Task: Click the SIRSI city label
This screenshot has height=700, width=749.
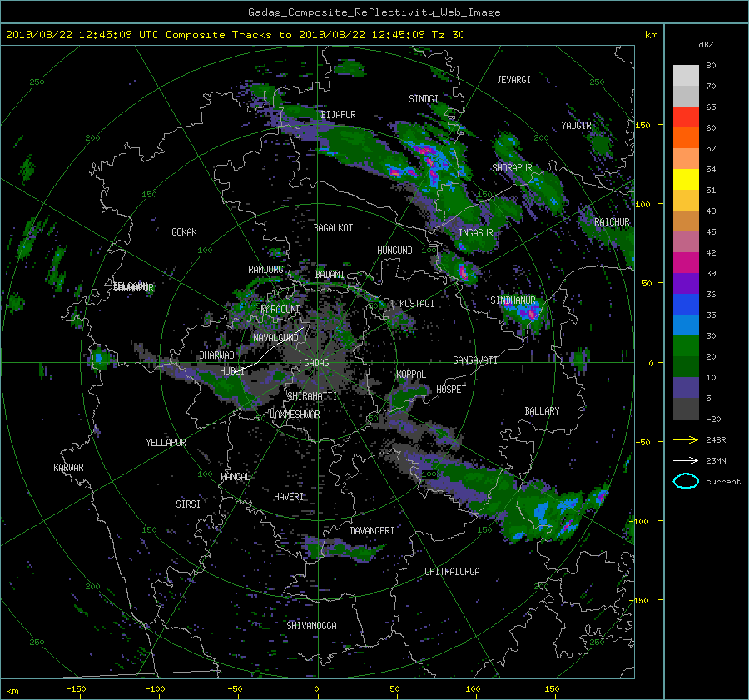Action: point(188,504)
